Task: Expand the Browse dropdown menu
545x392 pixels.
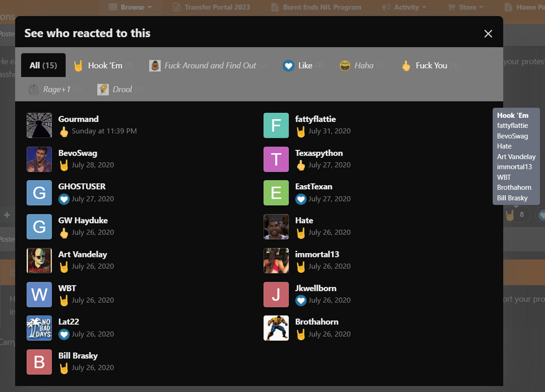Action: point(130,7)
